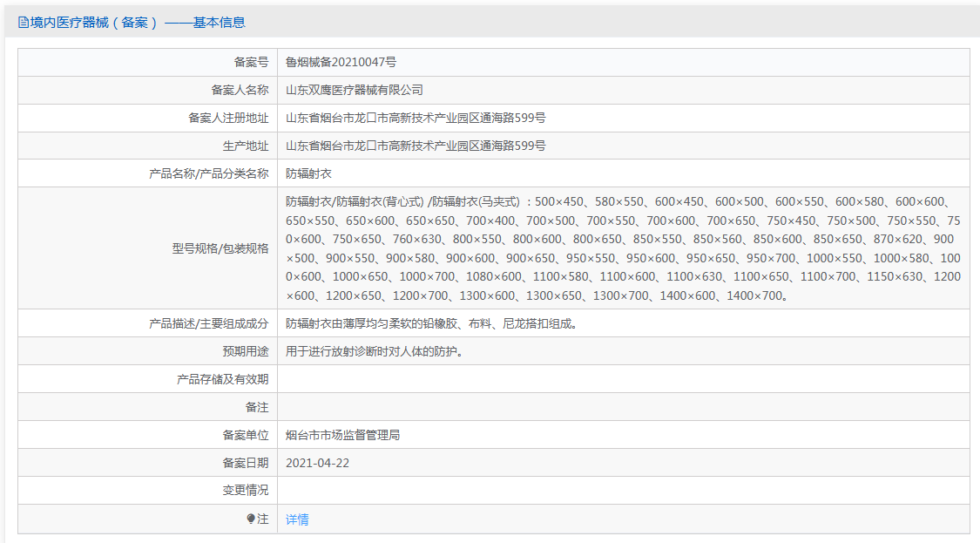Image resolution: width=980 pixels, height=543 pixels.
Task: Select the value 烟台市市场监督管理局
Action: click(343, 435)
